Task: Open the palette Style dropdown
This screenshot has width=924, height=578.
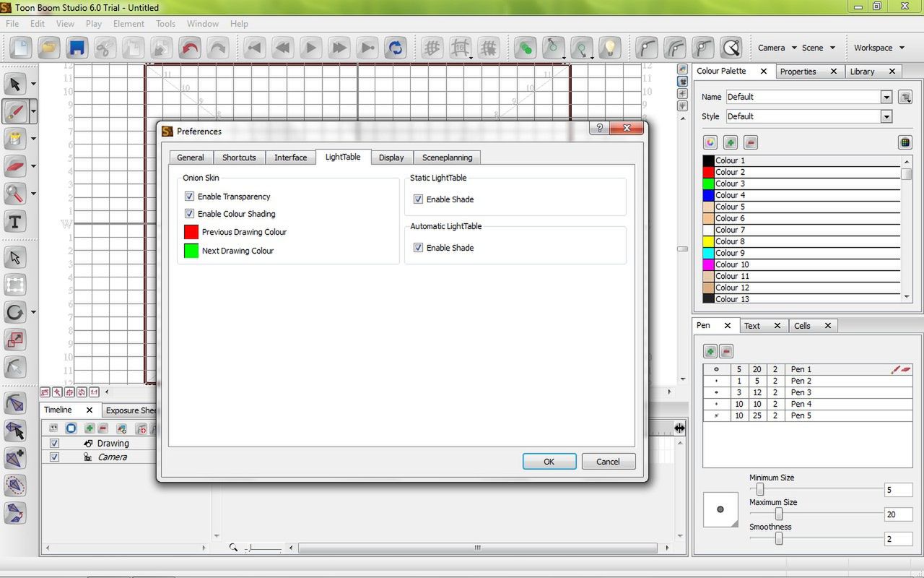Action: (886, 116)
